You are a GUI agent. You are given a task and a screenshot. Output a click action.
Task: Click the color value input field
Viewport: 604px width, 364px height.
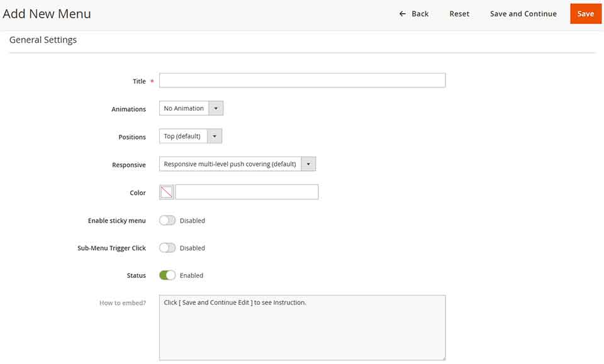click(245, 191)
